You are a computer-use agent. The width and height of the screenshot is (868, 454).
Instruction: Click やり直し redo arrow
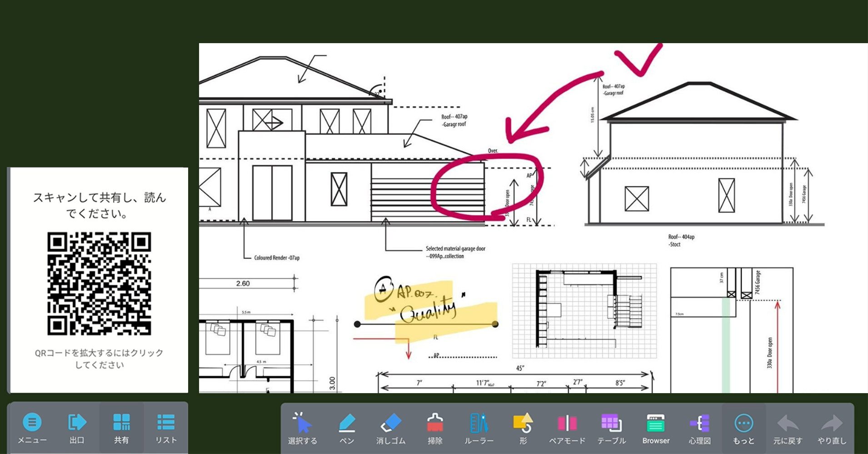[832, 428]
